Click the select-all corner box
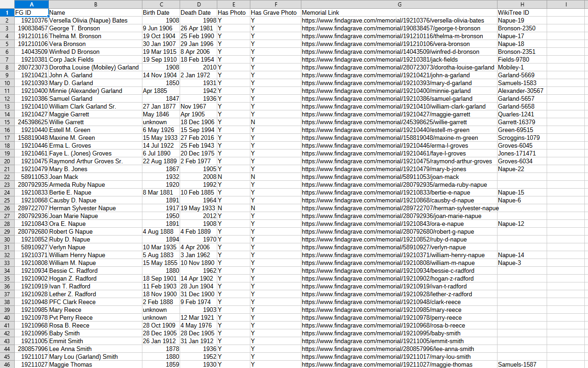This screenshot has width=588, height=368. point(7,4)
